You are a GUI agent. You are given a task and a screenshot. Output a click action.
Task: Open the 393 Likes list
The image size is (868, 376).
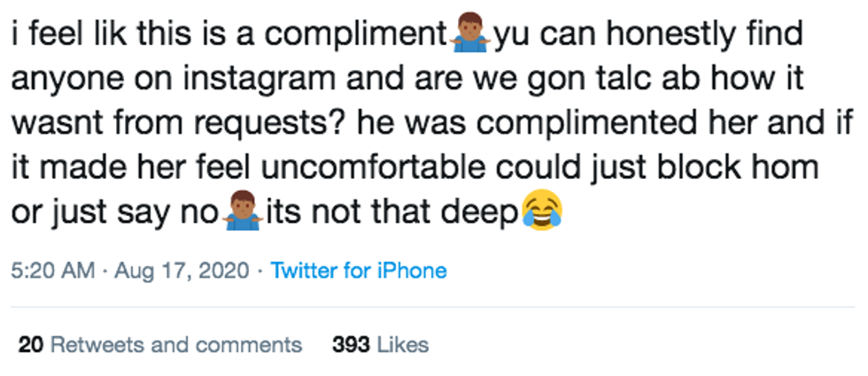(380, 344)
